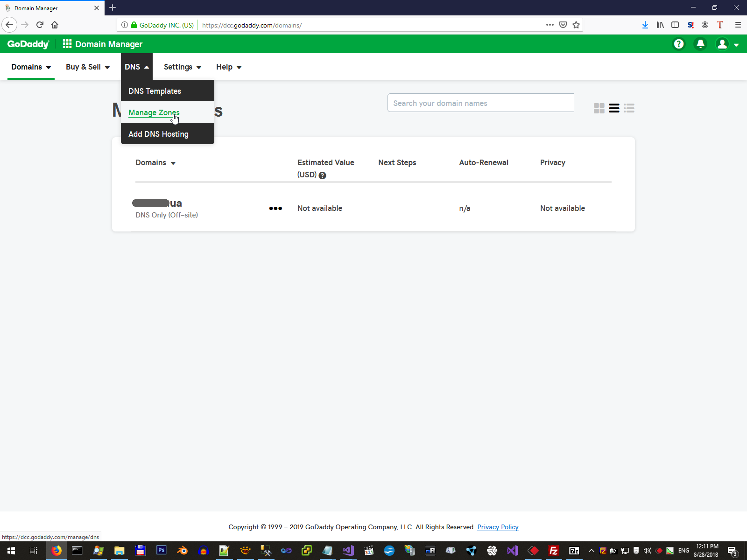Open the page actions three-dot menu in address bar
The image size is (747, 560).
550,25
